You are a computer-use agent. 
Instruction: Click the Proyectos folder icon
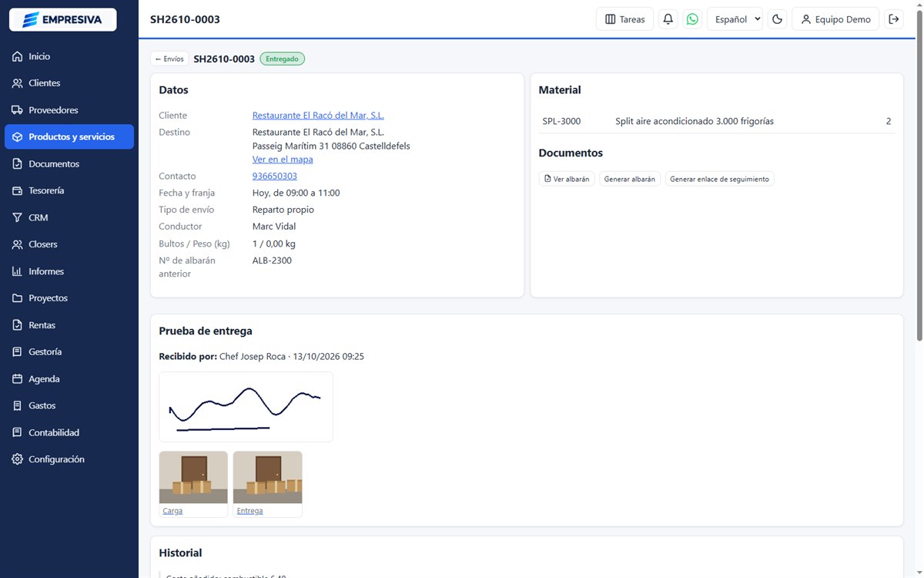click(17, 298)
